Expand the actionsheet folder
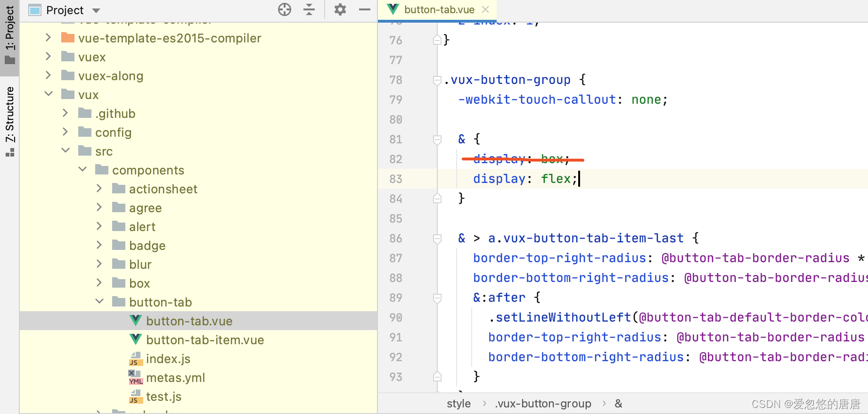Screen dimensions: 868x414 [x=99, y=188]
